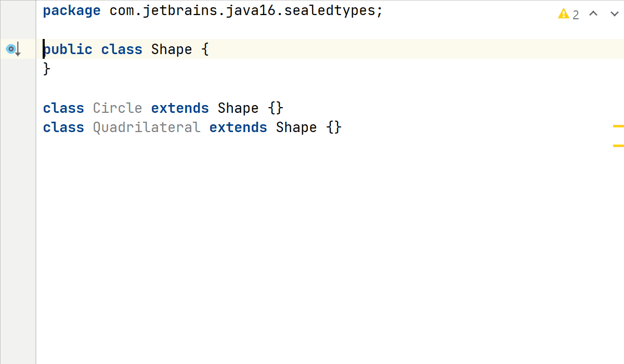Click Shape after Quadrilateral's extends keyword

point(296,127)
